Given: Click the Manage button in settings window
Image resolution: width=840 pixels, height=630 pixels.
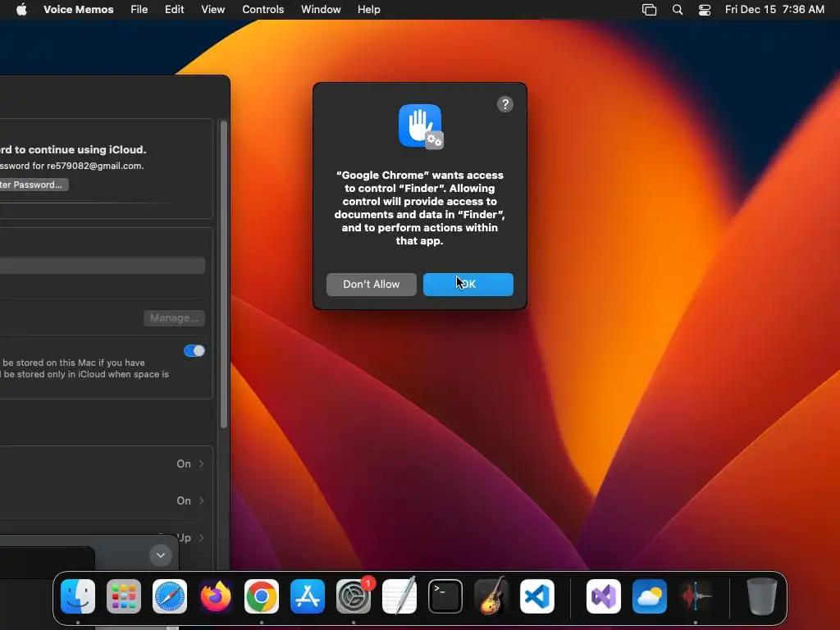Looking at the screenshot, I should [x=174, y=318].
